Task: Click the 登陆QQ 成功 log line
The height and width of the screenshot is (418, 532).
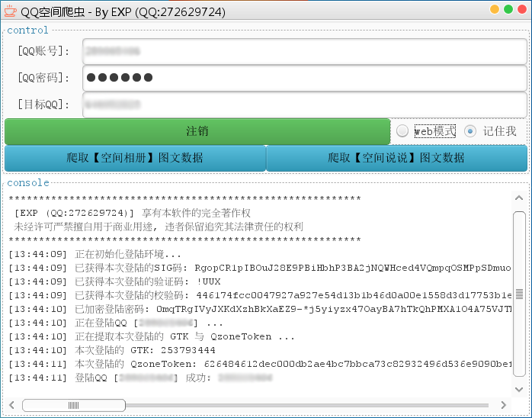Action: pyautogui.click(x=140, y=378)
